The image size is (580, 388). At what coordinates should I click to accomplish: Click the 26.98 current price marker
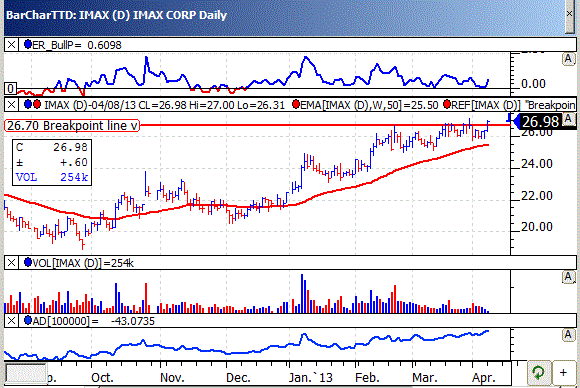pyautogui.click(x=537, y=121)
